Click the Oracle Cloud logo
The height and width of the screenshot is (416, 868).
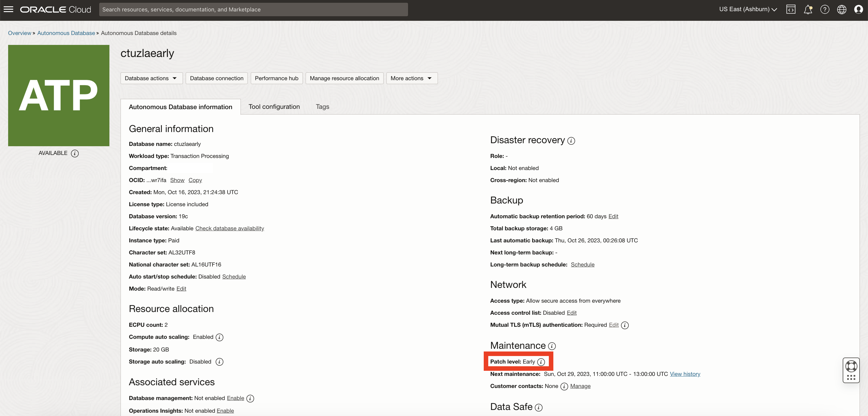click(x=55, y=9)
